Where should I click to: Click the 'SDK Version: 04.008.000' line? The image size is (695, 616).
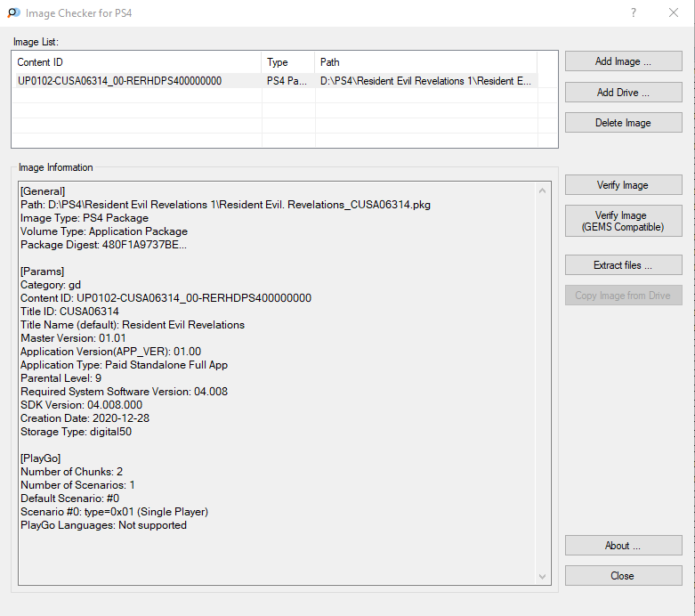pos(82,405)
